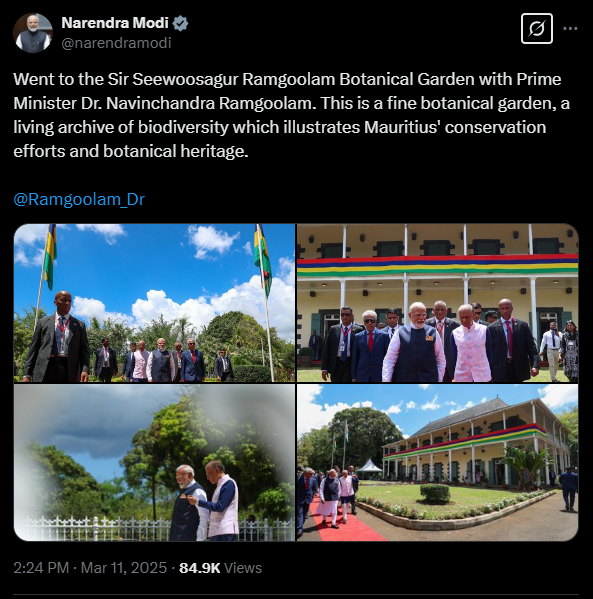Click the blue verified badge

[180, 23]
